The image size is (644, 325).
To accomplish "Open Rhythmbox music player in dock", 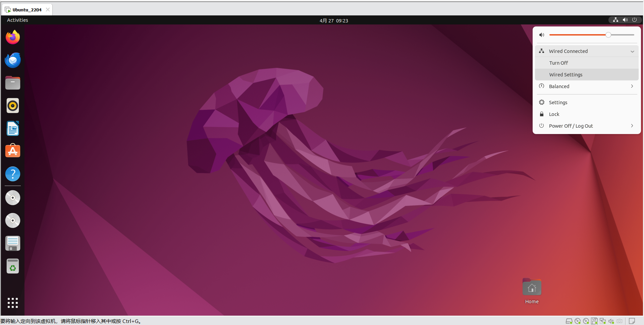I will coord(13,106).
